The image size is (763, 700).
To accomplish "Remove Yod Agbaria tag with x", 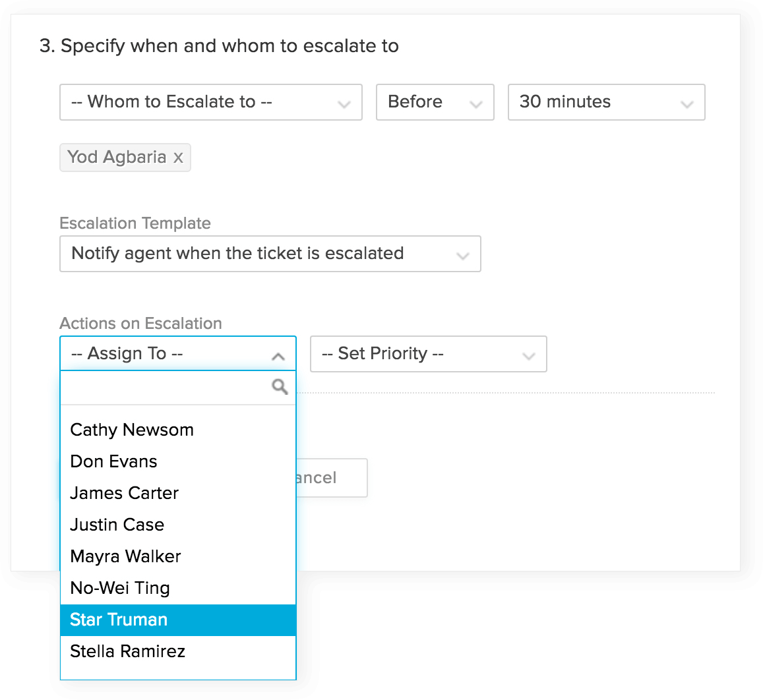I will [178, 158].
